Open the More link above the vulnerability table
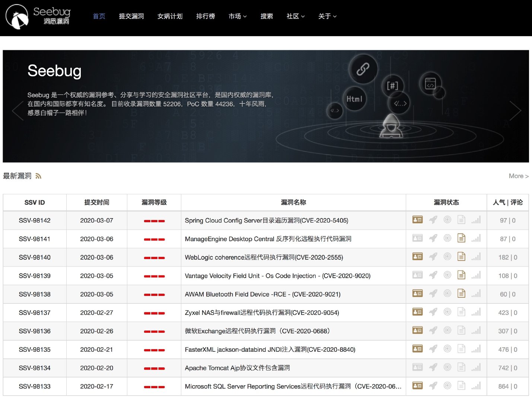The height and width of the screenshot is (402, 532). point(518,176)
